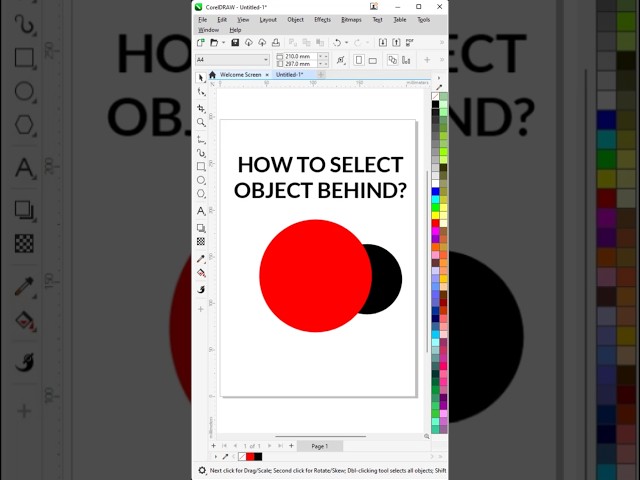640x480 pixels.
Task: Select the Shape tool
Action: click(201, 92)
